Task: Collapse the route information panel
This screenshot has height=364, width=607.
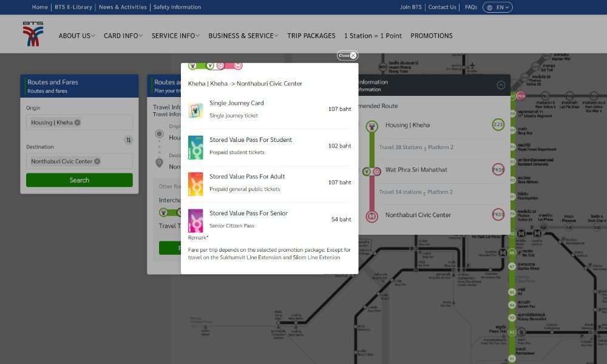Action: pos(501,85)
